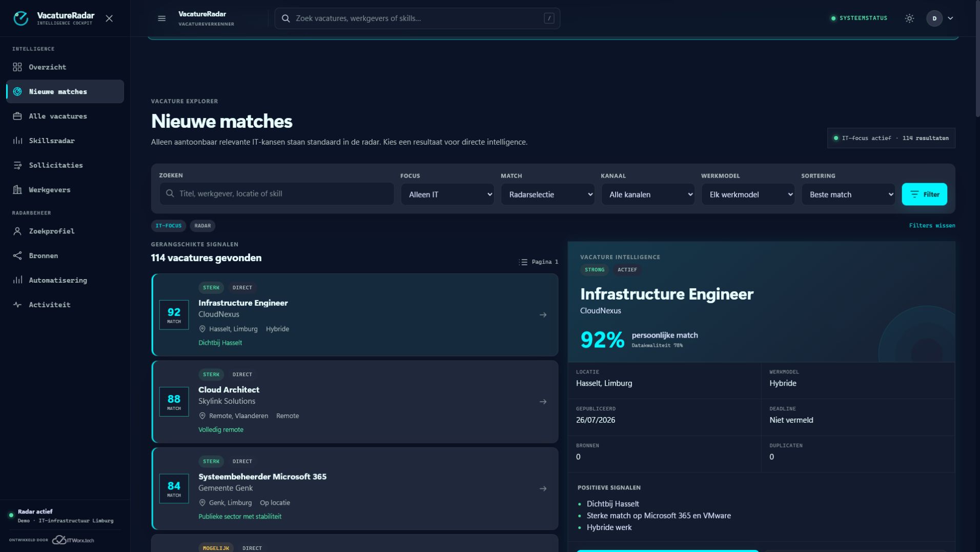Focus the global vacancy search field

click(x=417, y=18)
